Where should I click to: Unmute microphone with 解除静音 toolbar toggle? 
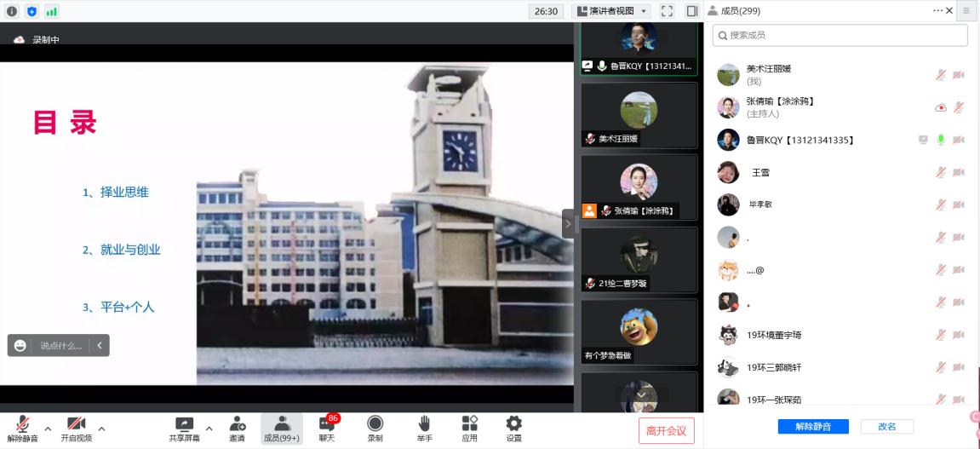pyautogui.click(x=22, y=426)
